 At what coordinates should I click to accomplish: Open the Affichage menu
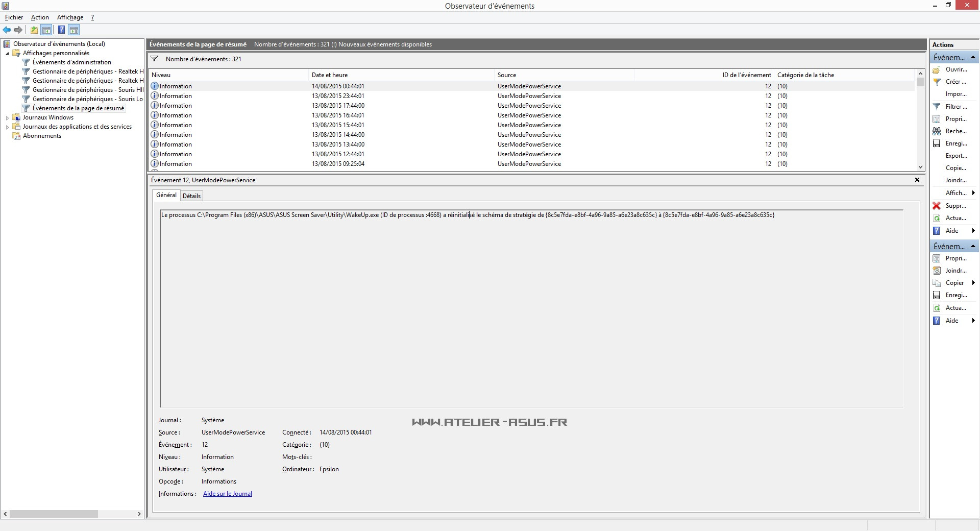[x=70, y=17]
